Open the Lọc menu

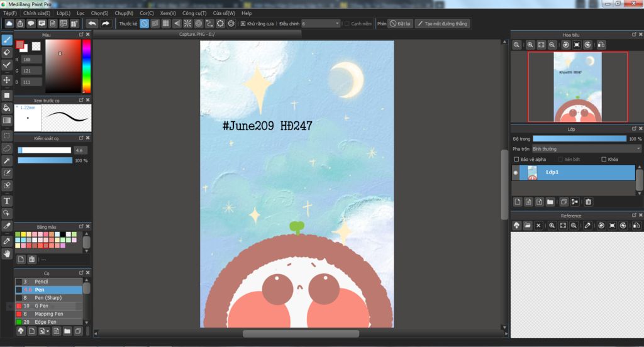click(x=80, y=13)
